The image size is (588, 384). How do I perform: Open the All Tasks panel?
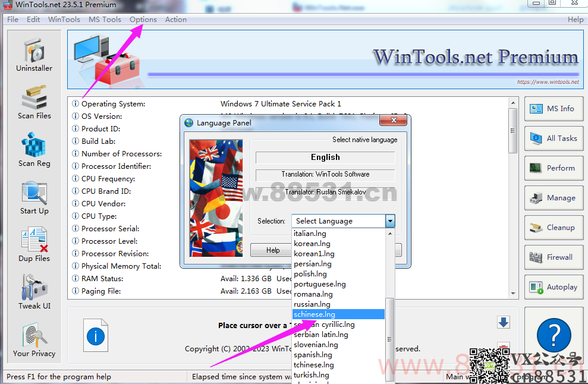554,139
